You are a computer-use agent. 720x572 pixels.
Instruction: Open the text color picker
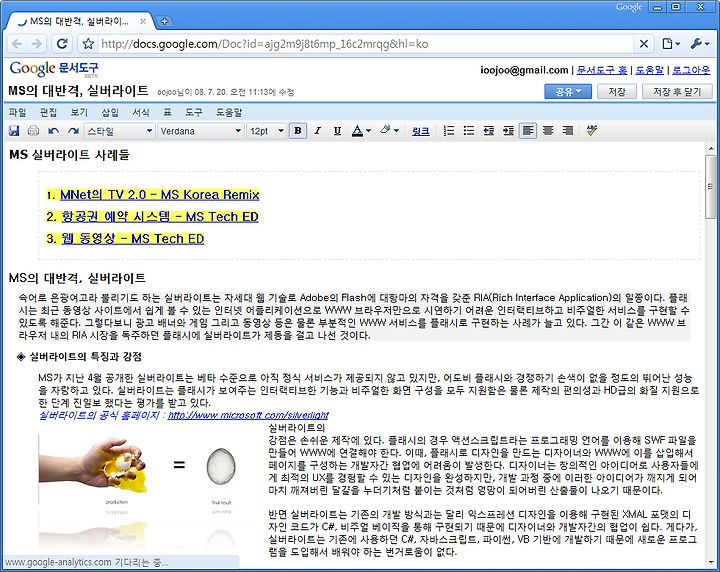(x=361, y=131)
